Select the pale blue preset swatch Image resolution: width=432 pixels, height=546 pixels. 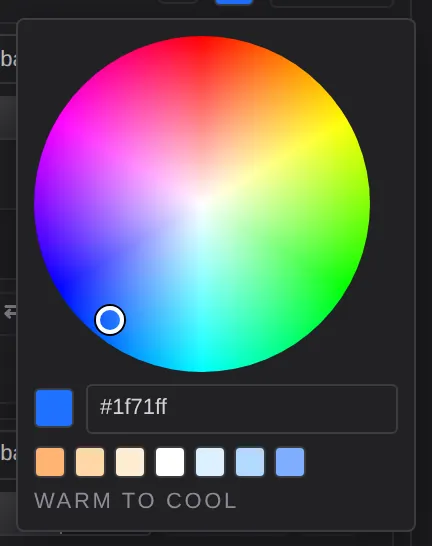point(210,462)
